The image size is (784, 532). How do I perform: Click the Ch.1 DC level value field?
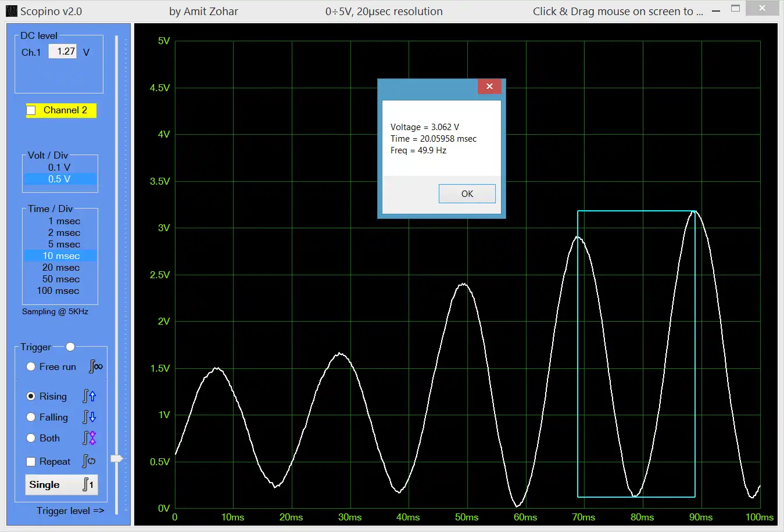(62, 51)
